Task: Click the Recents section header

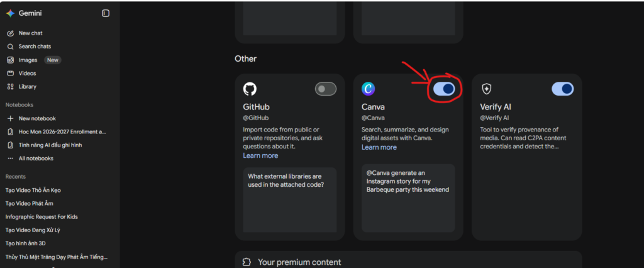Action: click(x=16, y=177)
